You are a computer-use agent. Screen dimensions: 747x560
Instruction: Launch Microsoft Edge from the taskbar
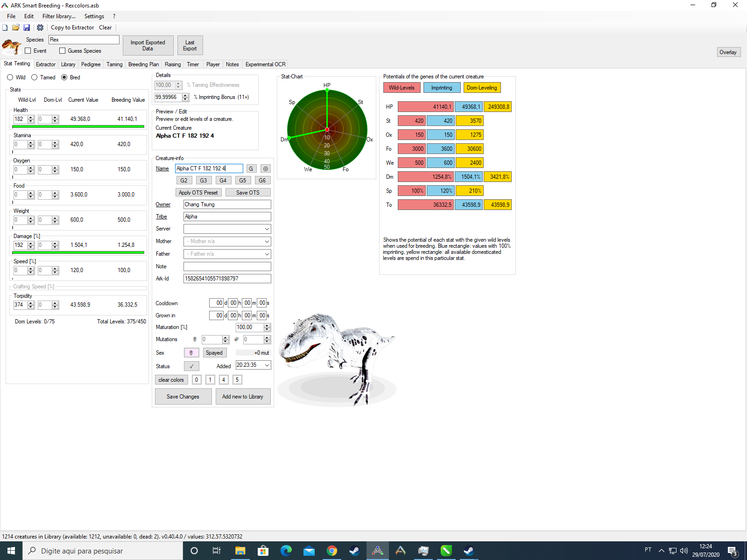point(286,551)
